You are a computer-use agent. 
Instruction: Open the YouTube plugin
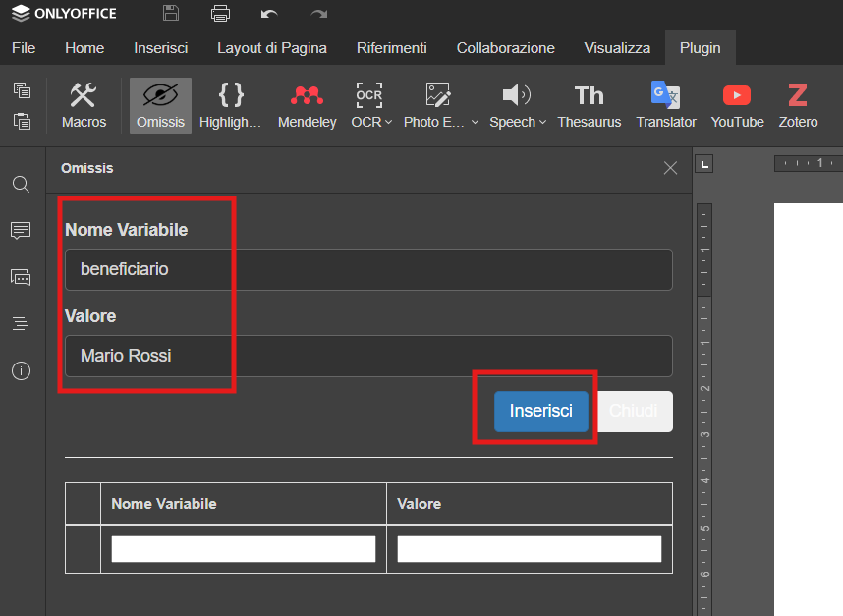(x=737, y=105)
